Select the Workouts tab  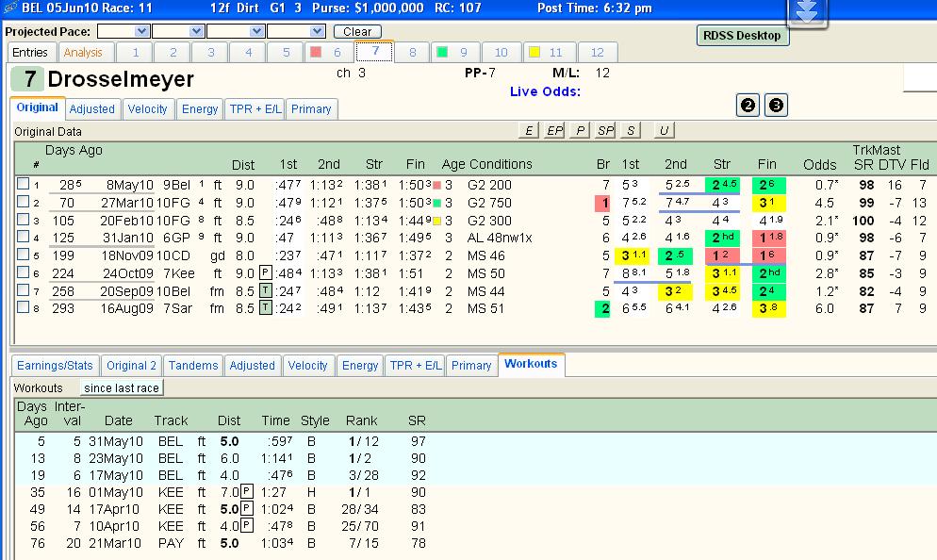click(531, 364)
